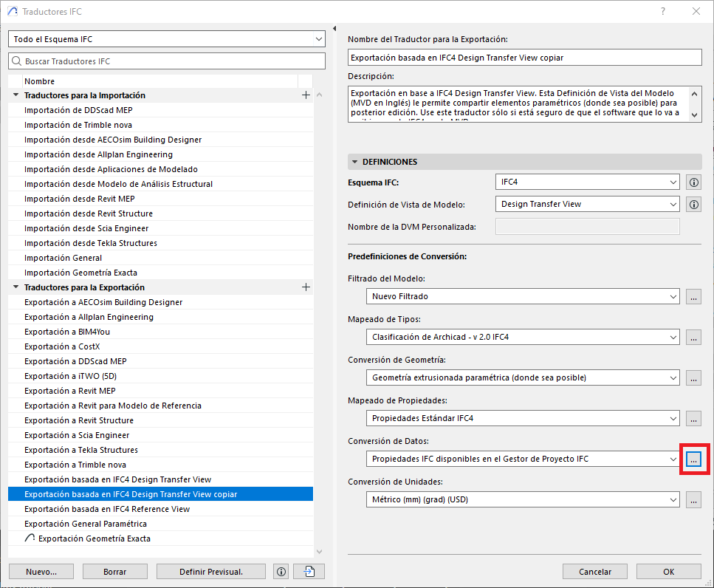Open the Todo el Esquema IFC dropdown
Viewport: 714px width, 588px height.
(x=166, y=38)
